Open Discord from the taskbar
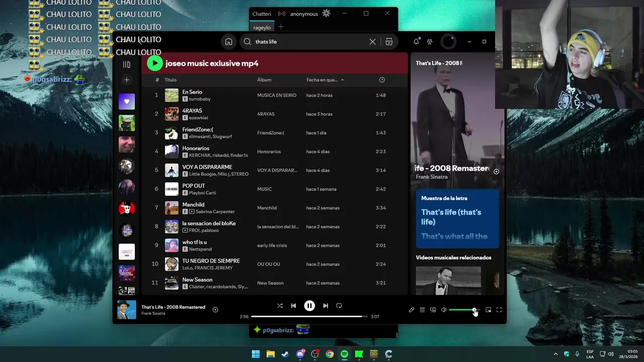This screenshot has height=362, width=644. (300, 354)
